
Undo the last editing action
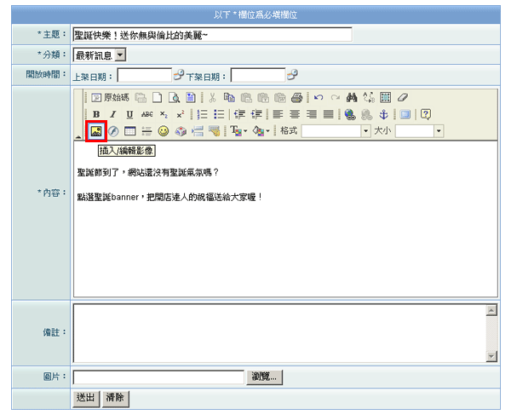coord(318,97)
